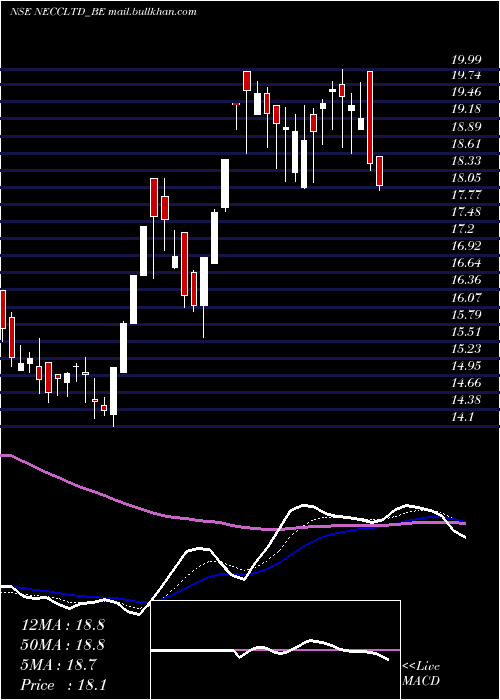This screenshot has width=500, height=700.
Task: Select the 14.38 price level label
Action: point(467,400)
